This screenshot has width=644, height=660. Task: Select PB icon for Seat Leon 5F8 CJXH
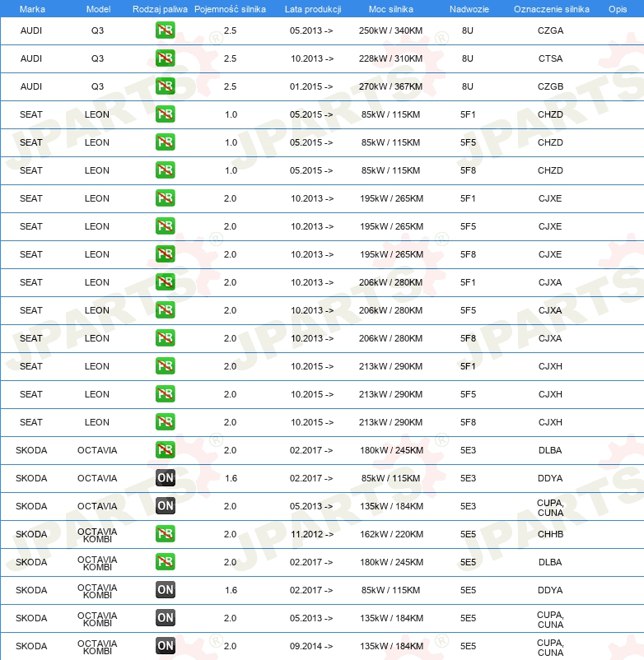coord(165,422)
